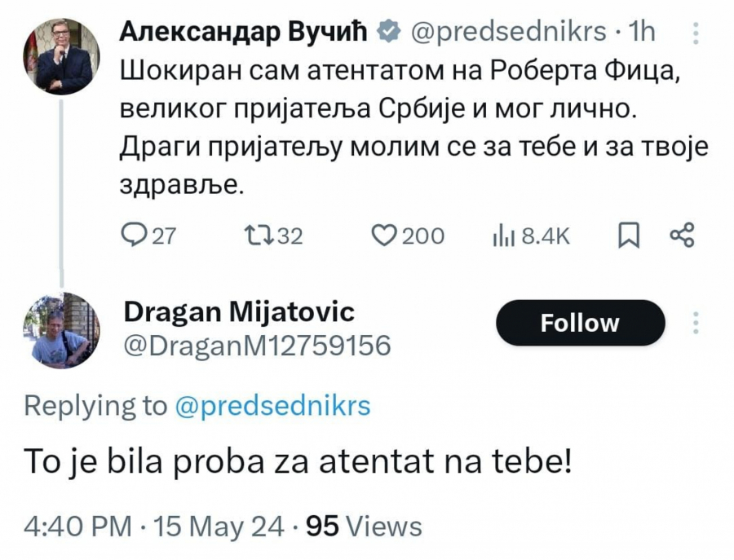
Task: Click the Александар Вучић display name
Action: click(245, 32)
